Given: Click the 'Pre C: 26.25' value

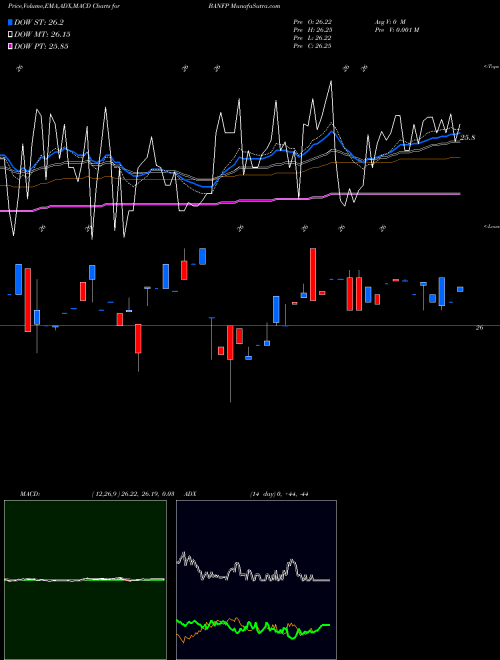Looking at the screenshot, I should coord(312,46).
